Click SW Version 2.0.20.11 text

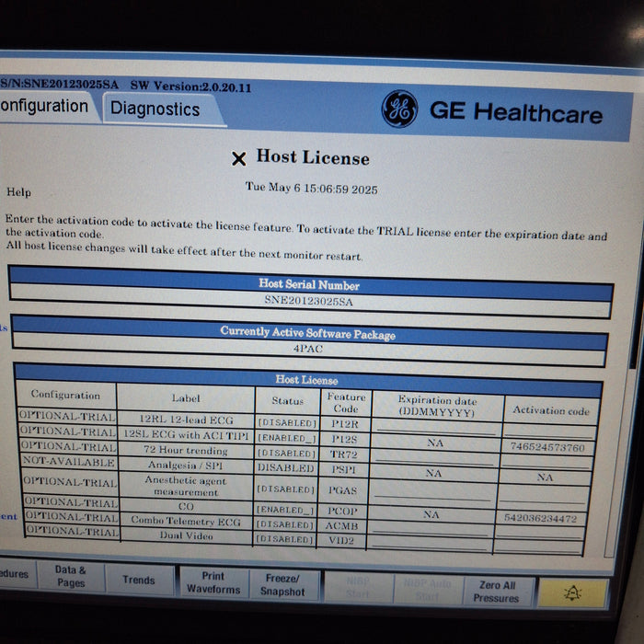tap(190, 86)
